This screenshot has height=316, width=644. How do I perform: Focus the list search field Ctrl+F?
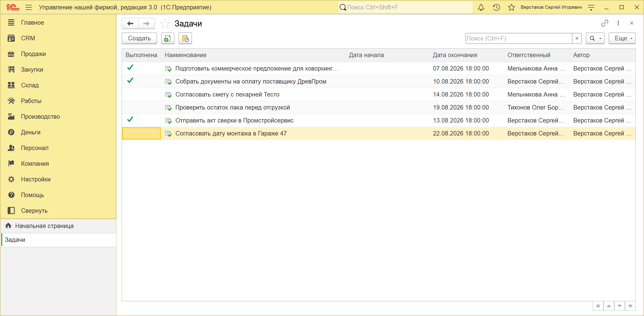(x=519, y=38)
